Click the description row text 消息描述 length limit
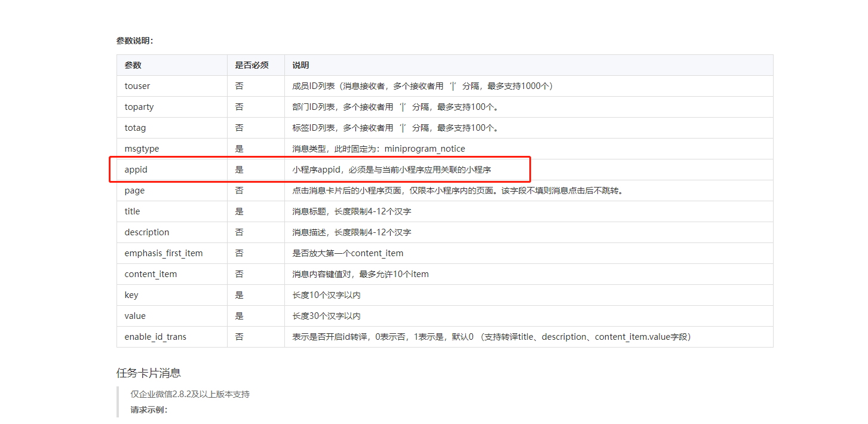 (x=352, y=232)
